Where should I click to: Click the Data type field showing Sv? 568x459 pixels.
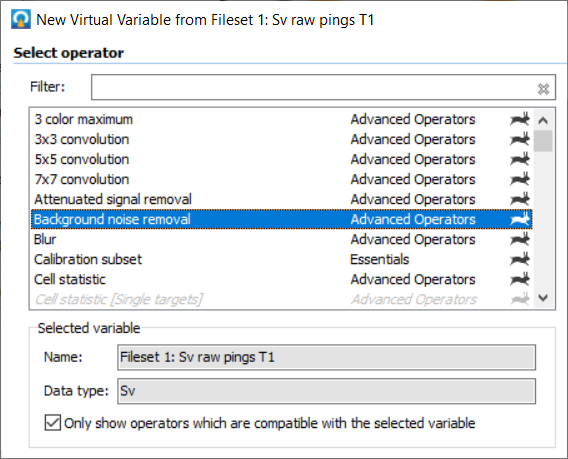tap(326, 391)
